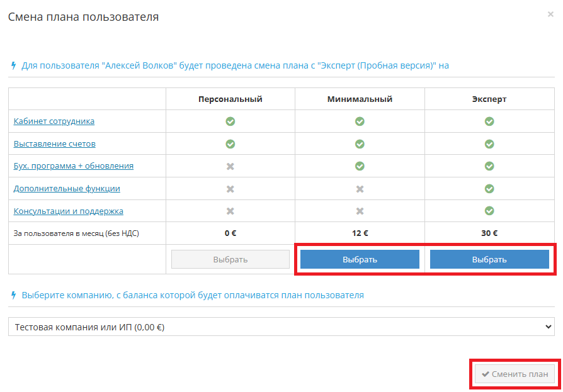Open the Выставление счетов link
Image resolution: width=563 pixels, height=392 pixels.
(55, 144)
